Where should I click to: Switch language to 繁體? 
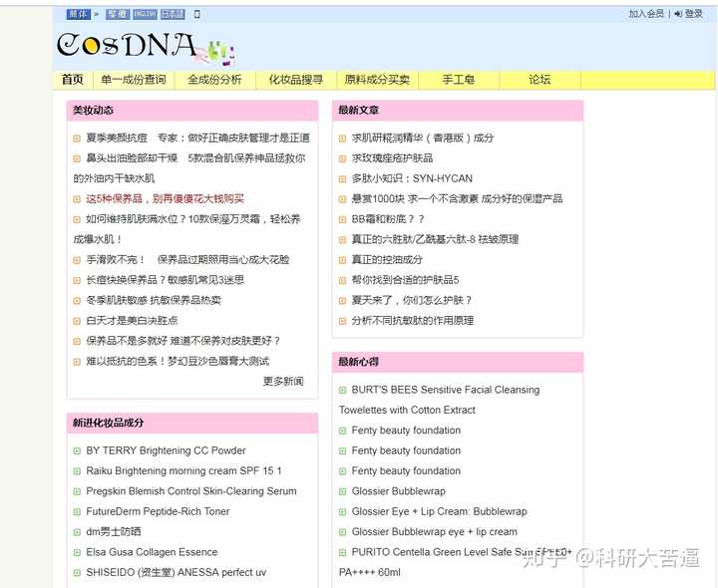118,14
